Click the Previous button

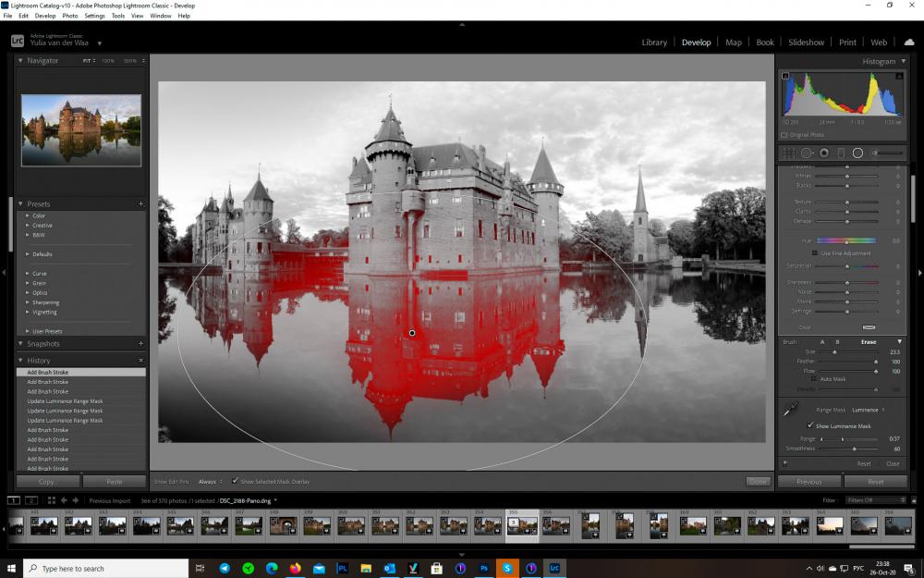pos(809,482)
